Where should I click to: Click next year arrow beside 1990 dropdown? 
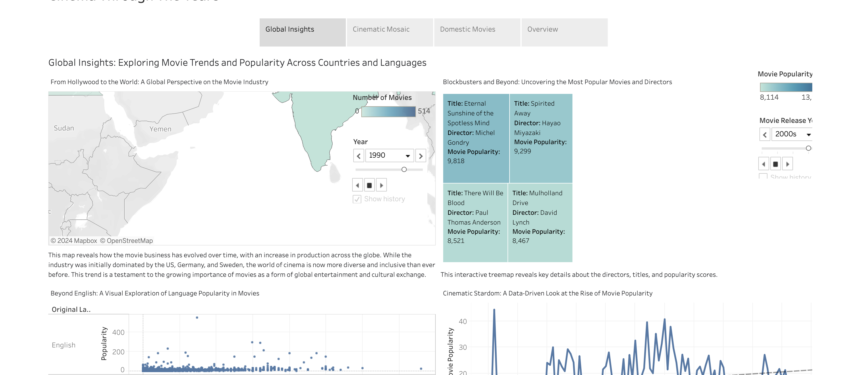pos(421,156)
